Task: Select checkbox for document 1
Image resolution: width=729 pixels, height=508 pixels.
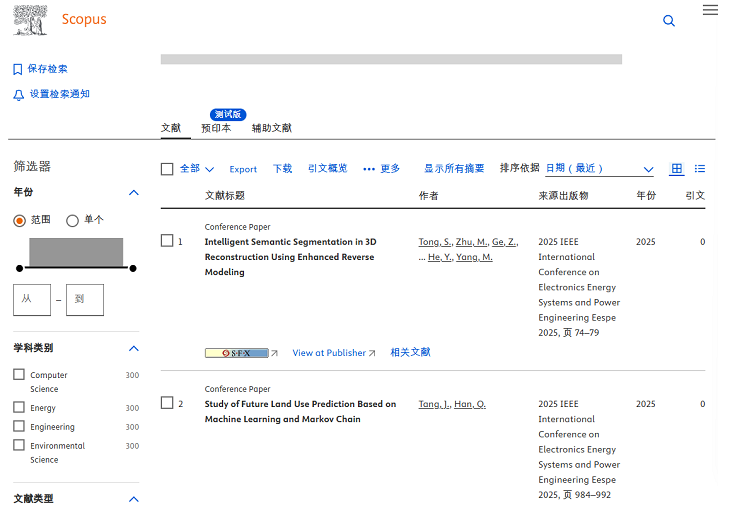Action: point(167,241)
